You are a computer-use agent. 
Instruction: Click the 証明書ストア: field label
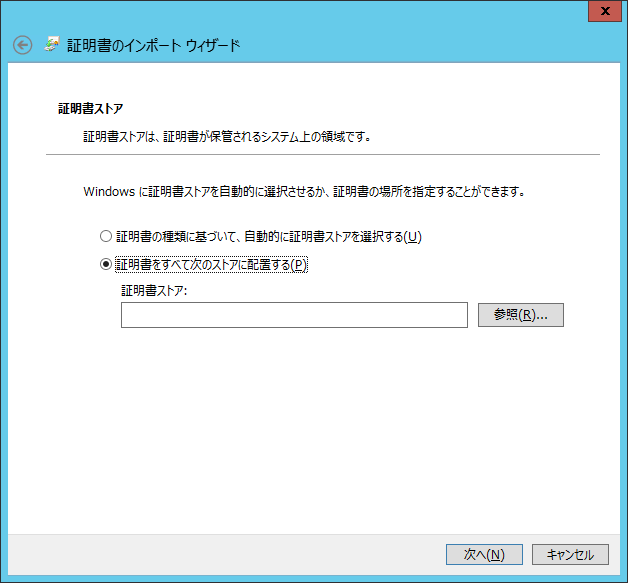tap(154, 290)
